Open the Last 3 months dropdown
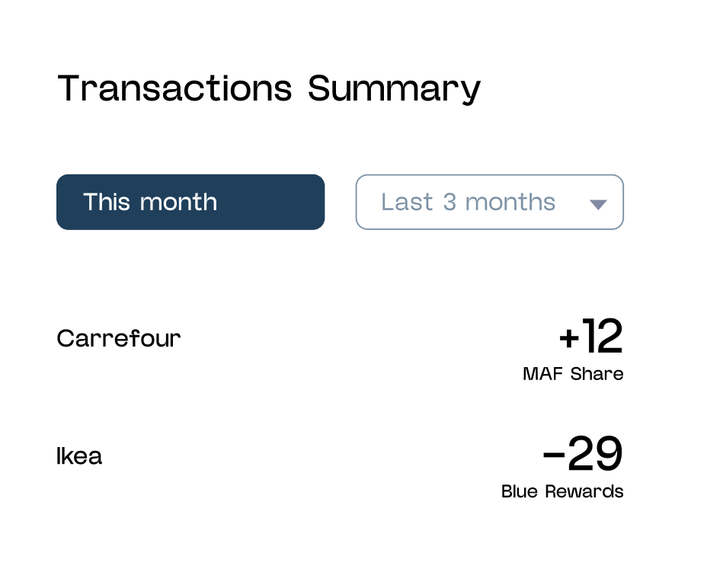The width and height of the screenshot is (707, 588). [x=489, y=202]
